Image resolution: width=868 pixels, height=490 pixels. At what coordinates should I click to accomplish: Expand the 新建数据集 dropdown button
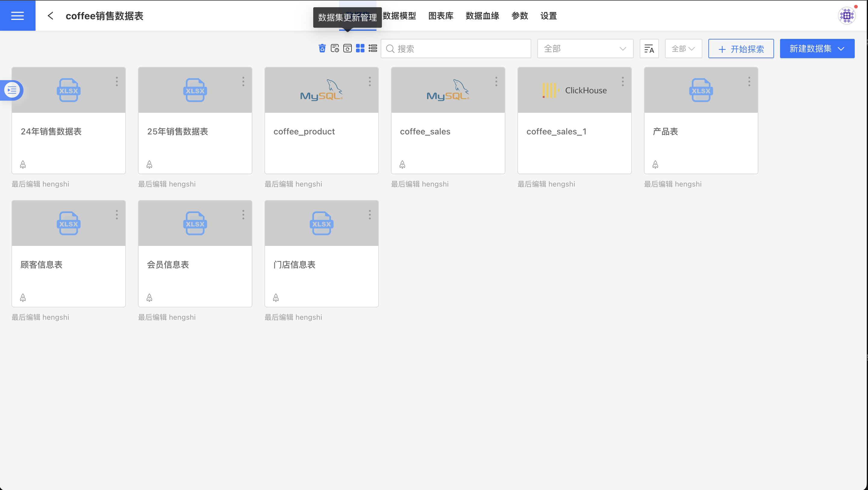817,49
